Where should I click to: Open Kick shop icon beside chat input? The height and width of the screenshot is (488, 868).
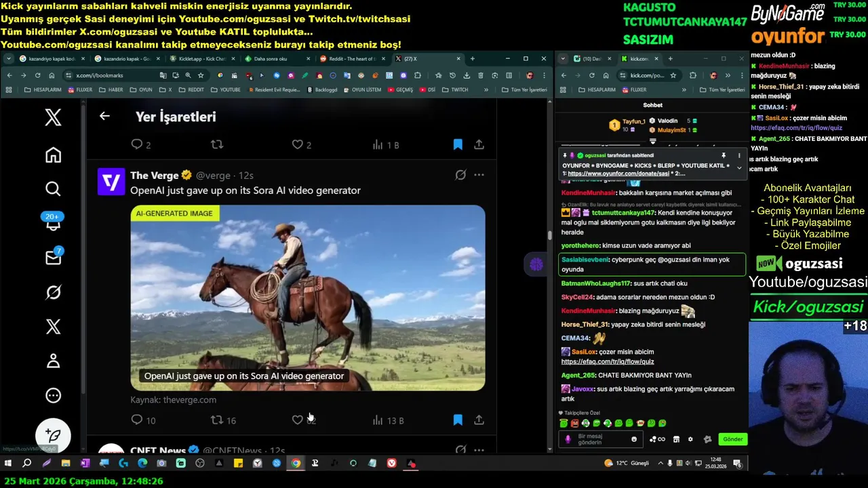click(676, 439)
